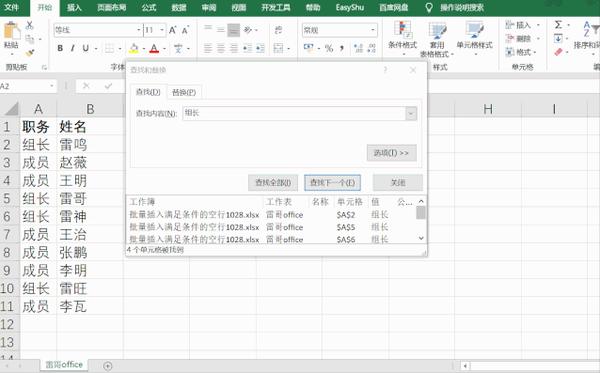Image resolution: width=600 pixels, height=373 pixels.
Task: Click the Decrease Indent icon
Action: 248,48
